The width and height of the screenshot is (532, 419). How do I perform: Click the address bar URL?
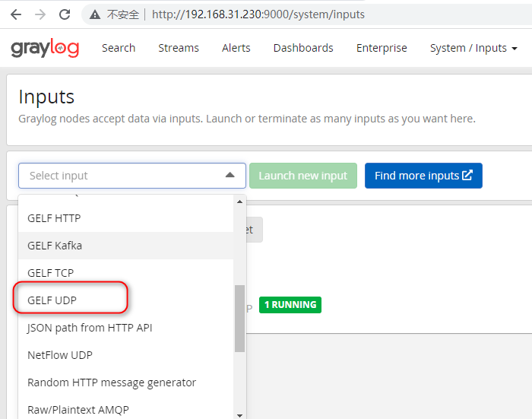[x=258, y=14]
